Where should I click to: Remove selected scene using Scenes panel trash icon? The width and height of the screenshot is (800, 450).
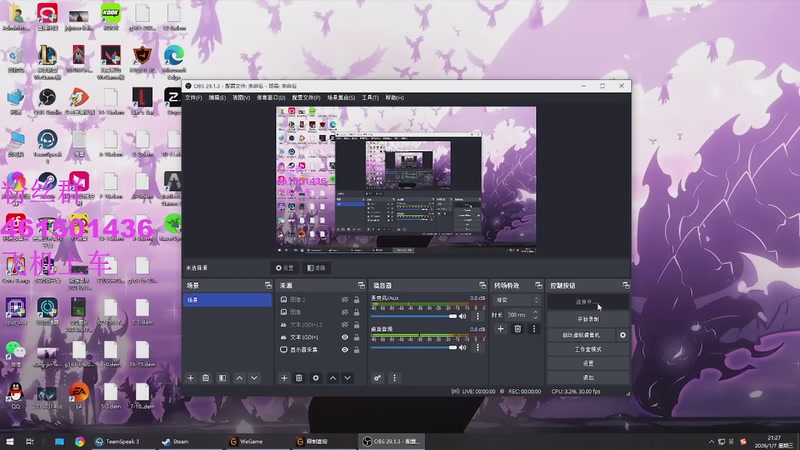pyautogui.click(x=206, y=378)
